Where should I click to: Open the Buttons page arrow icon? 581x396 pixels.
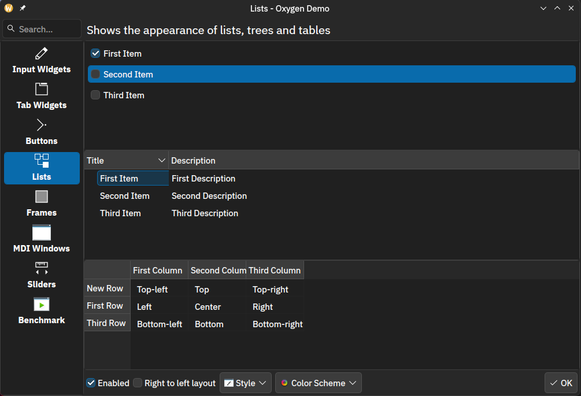click(41, 125)
